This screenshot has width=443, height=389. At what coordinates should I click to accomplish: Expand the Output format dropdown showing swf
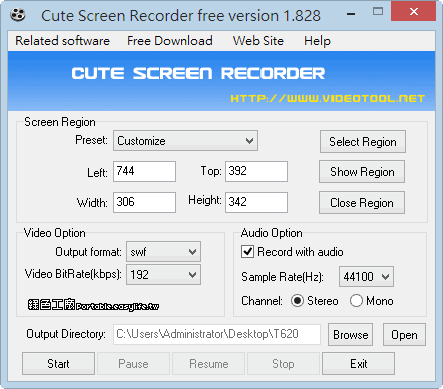pos(163,252)
